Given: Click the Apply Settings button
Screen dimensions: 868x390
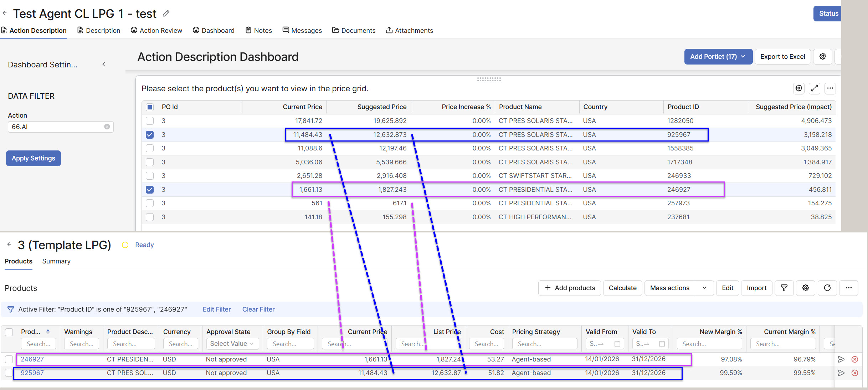Looking at the screenshot, I should pyautogui.click(x=34, y=158).
